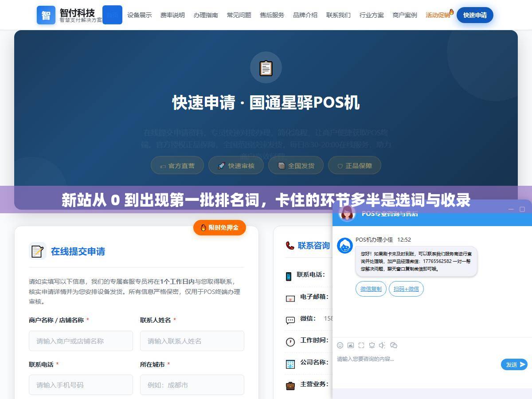Open the 办理指南 nav item

pyautogui.click(x=206, y=15)
